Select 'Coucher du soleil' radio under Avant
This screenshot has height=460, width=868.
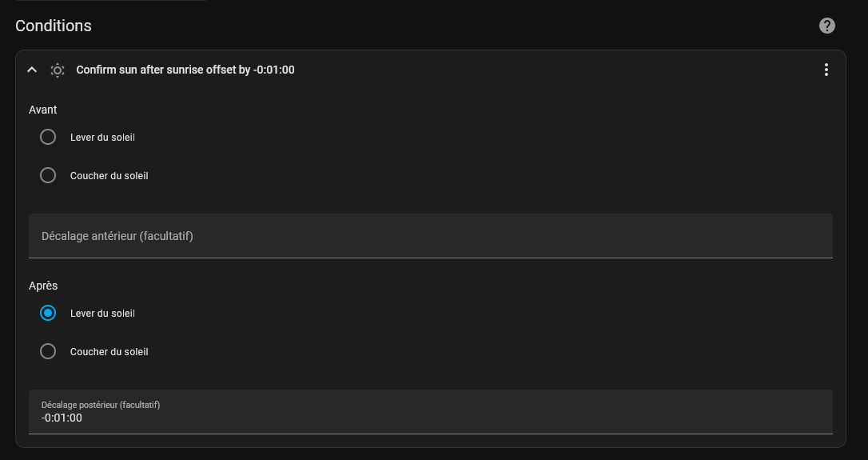(x=48, y=175)
